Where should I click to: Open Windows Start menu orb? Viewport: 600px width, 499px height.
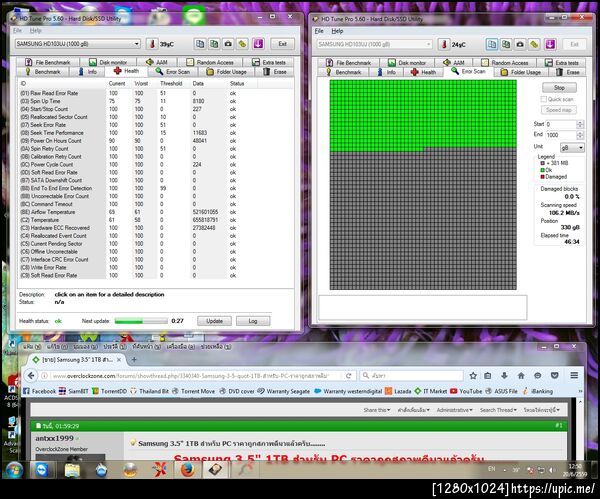pos(14,470)
